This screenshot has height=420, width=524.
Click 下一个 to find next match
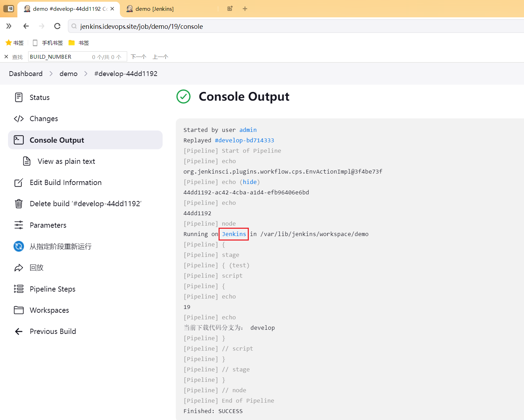pos(138,57)
